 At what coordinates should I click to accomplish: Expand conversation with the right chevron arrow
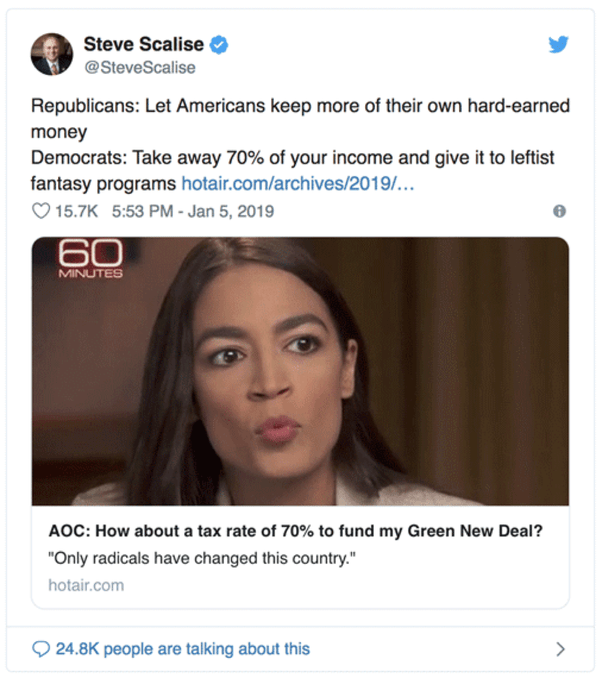pos(560,649)
